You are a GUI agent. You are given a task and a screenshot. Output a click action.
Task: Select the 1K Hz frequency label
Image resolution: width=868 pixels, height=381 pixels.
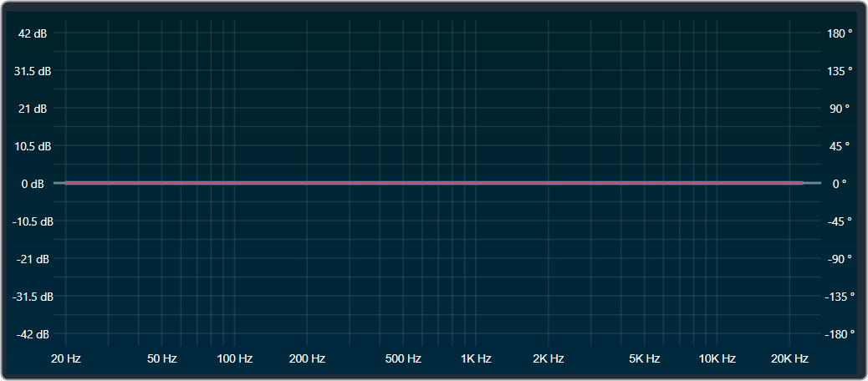tap(476, 359)
